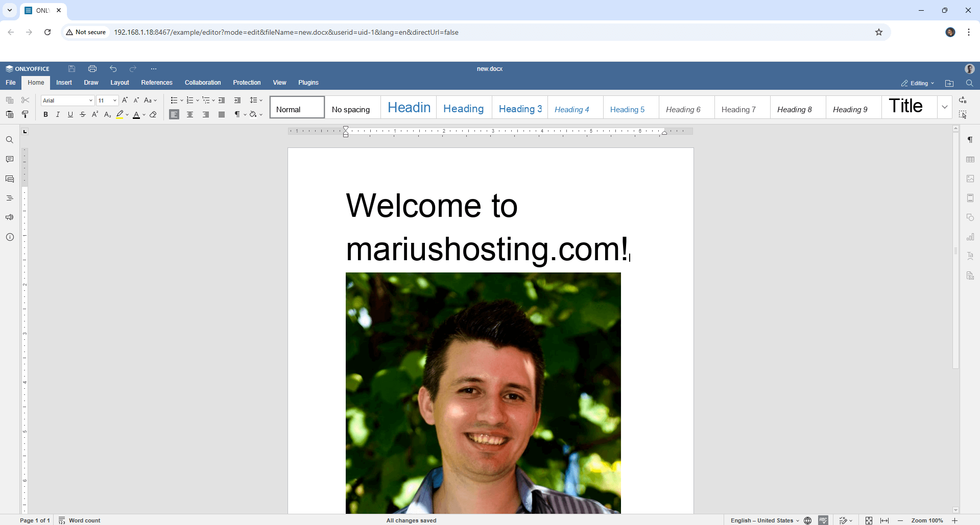
Task: Open the Headings navigation panel
Action: click(9, 198)
